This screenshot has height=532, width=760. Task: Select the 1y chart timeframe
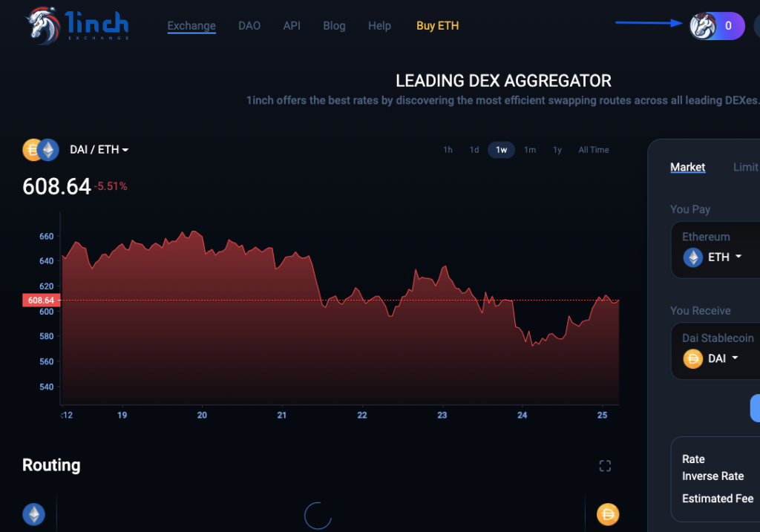pyautogui.click(x=557, y=150)
